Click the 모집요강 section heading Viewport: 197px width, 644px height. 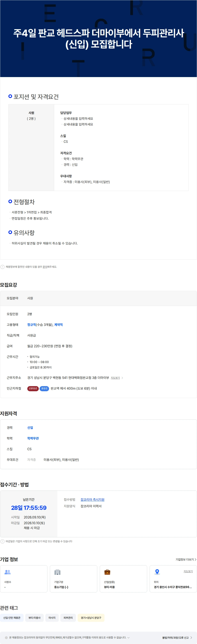click(x=8, y=285)
